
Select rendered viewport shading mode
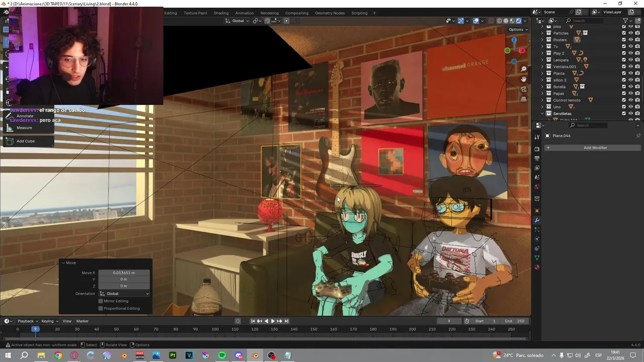pyautogui.click(x=519, y=21)
